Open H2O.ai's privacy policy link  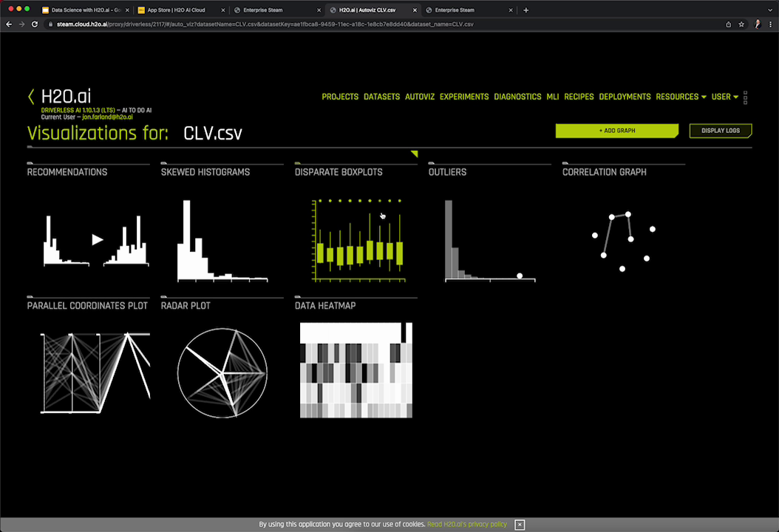point(466,524)
